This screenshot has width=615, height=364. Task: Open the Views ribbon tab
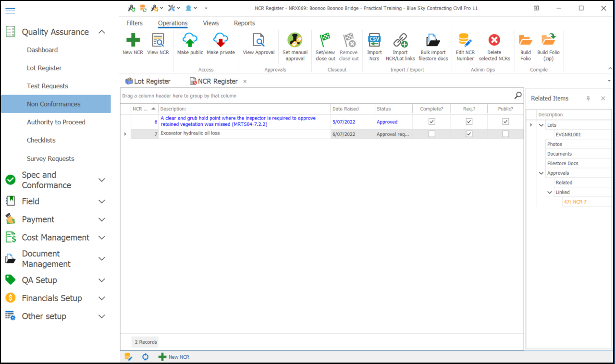point(211,23)
